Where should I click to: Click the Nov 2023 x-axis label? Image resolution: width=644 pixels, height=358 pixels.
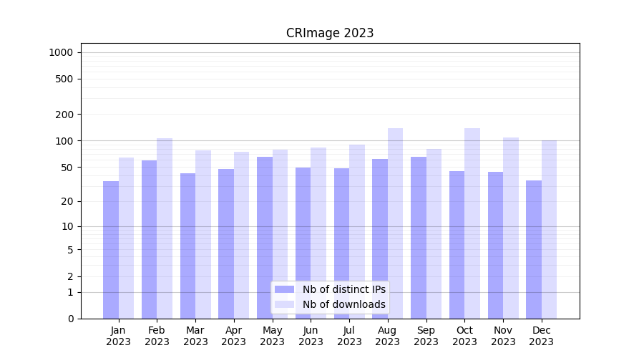tap(503, 336)
